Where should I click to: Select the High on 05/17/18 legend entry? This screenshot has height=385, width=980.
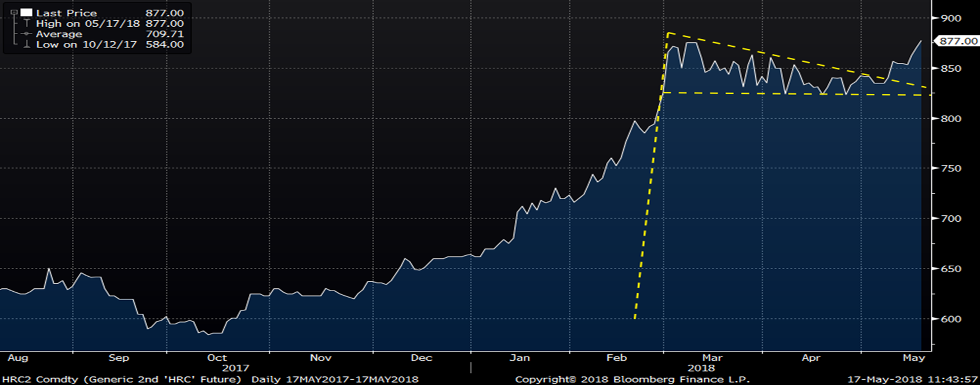point(87,23)
